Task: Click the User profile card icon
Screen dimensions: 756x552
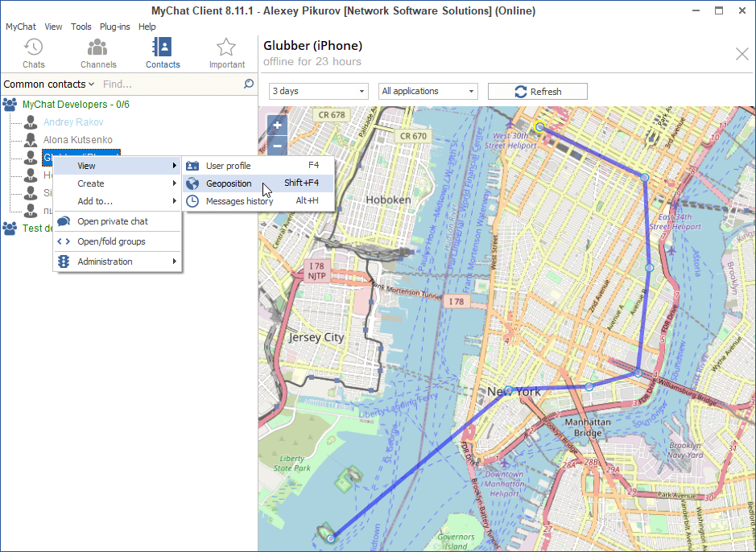Action: [192, 165]
